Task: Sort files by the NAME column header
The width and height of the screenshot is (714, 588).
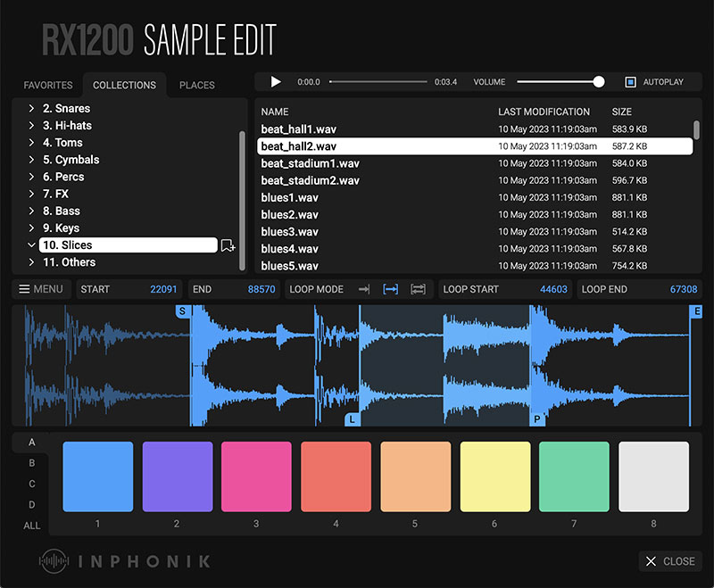Action: click(x=275, y=112)
